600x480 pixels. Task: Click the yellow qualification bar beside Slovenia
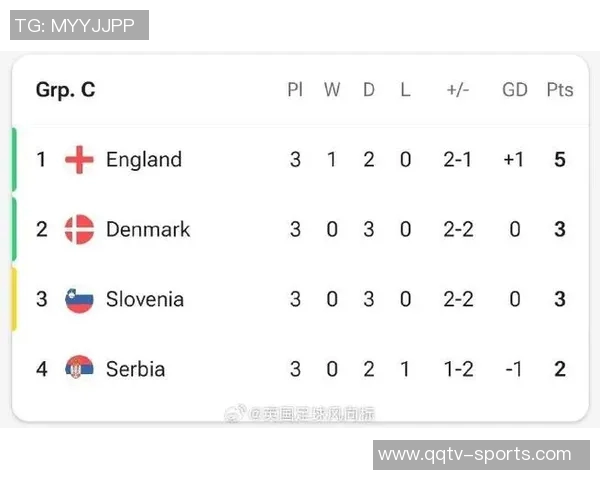(x=14, y=298)
